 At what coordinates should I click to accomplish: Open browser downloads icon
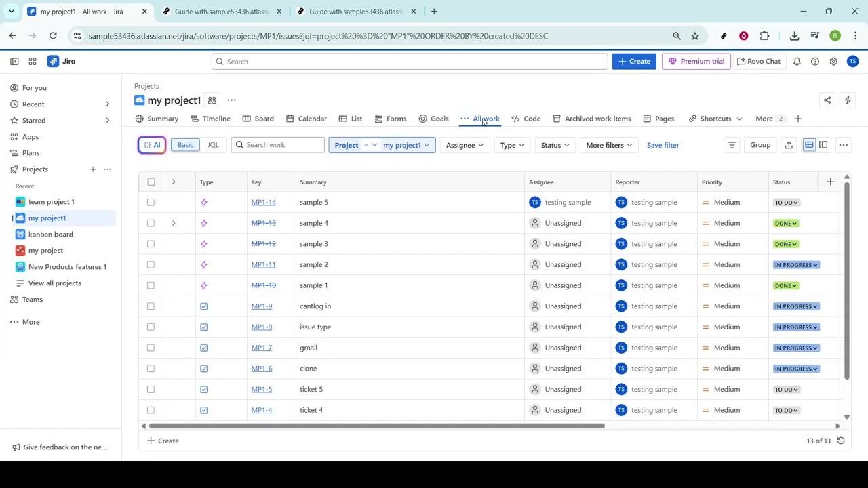794,36
